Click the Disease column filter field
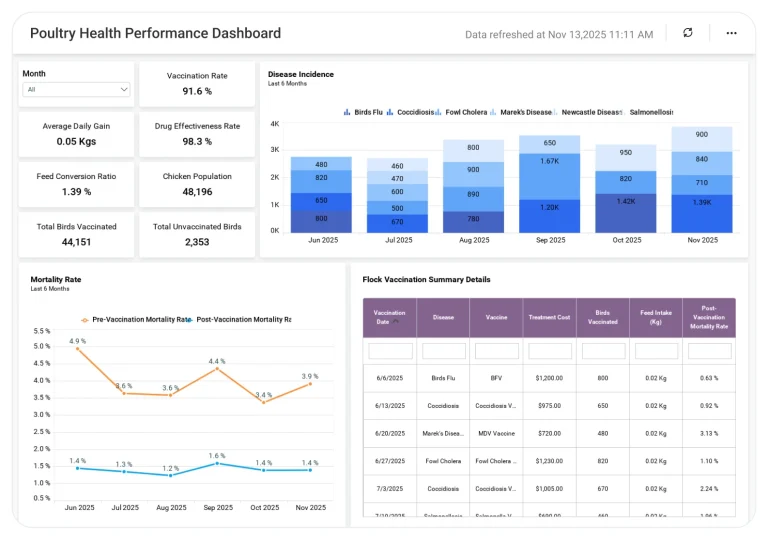The width and height of the screenshot is (768, 538). click(x=444, y=351)
